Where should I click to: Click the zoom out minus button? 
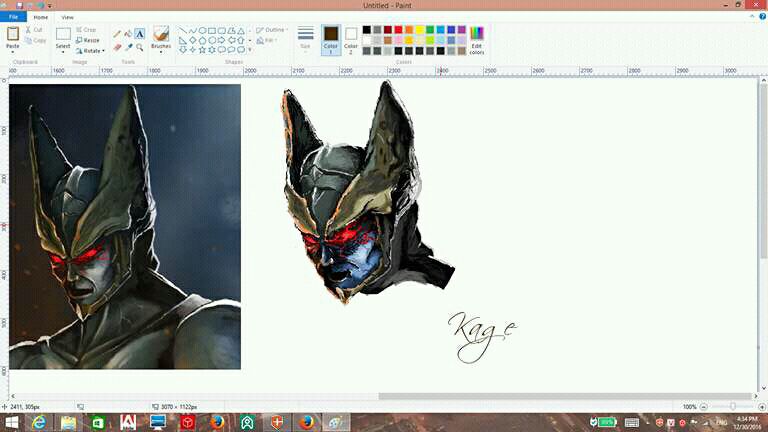(704, 407)
